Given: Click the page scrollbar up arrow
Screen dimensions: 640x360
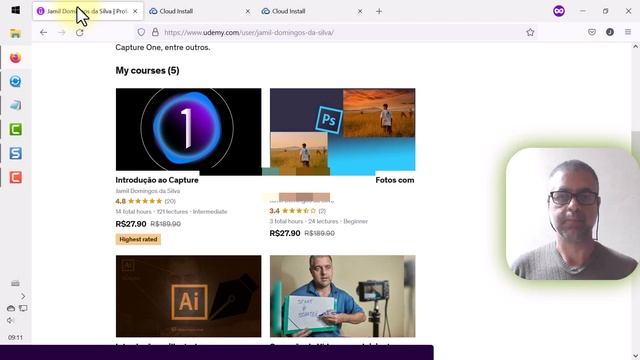Looking at the screenshot, I should [636, 47].
